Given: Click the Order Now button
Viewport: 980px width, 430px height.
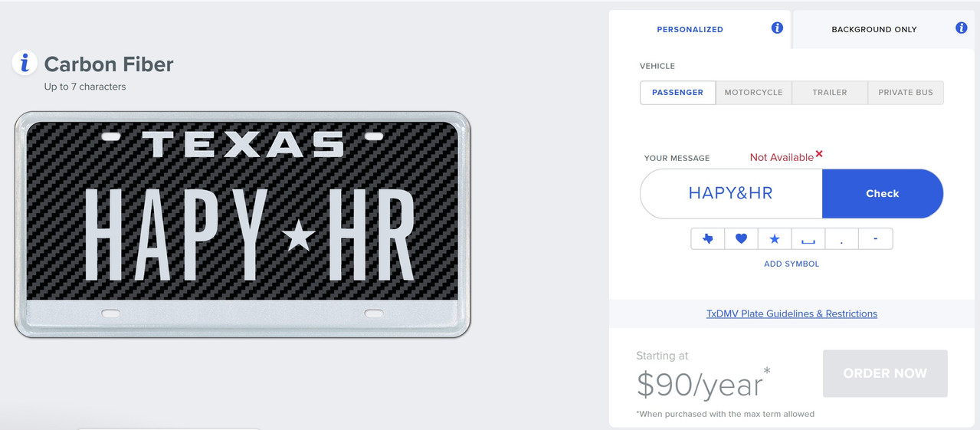Looking at the screenshot, I should click(x=885, y=373).
